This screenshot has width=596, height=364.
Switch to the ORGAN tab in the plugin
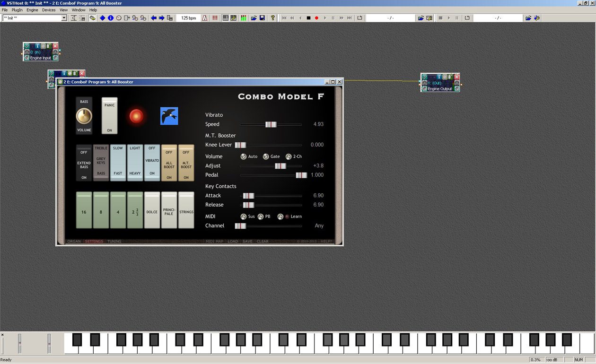74,242
